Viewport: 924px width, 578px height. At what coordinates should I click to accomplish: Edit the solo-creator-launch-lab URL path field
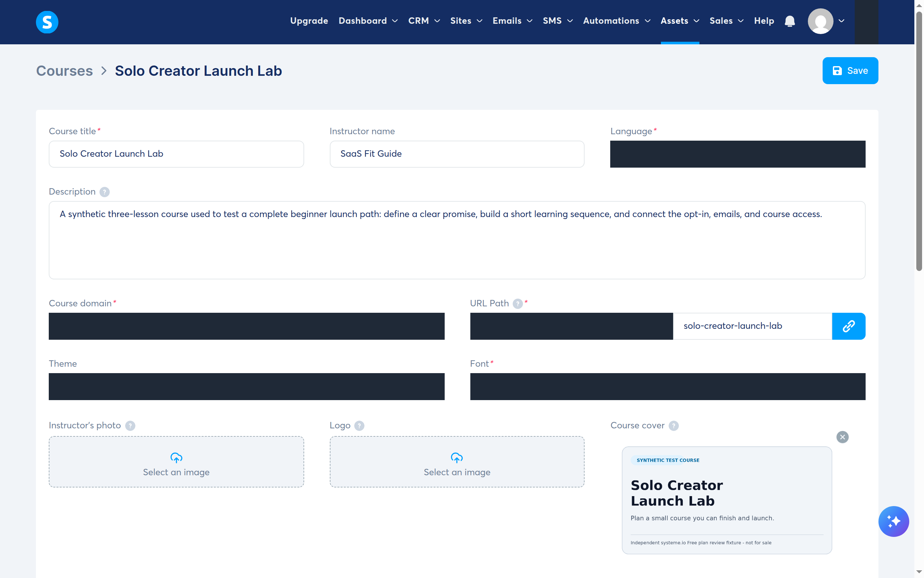[752, 326]
